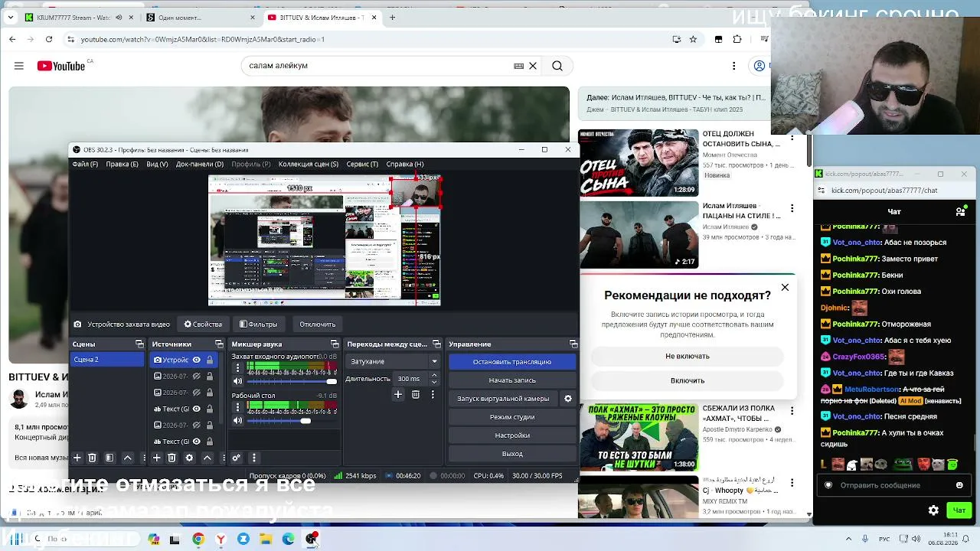980x551 pixels.
Task: Open more options for СБЕЖАЛИ ИЗ ПОЛКА video
Action: [792, 411]
